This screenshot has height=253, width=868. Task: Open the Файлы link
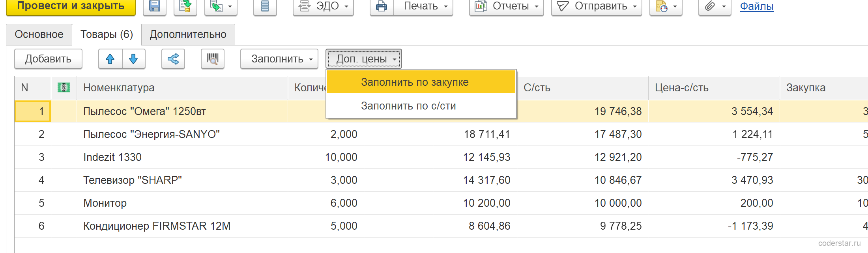(x=756, y=6)
